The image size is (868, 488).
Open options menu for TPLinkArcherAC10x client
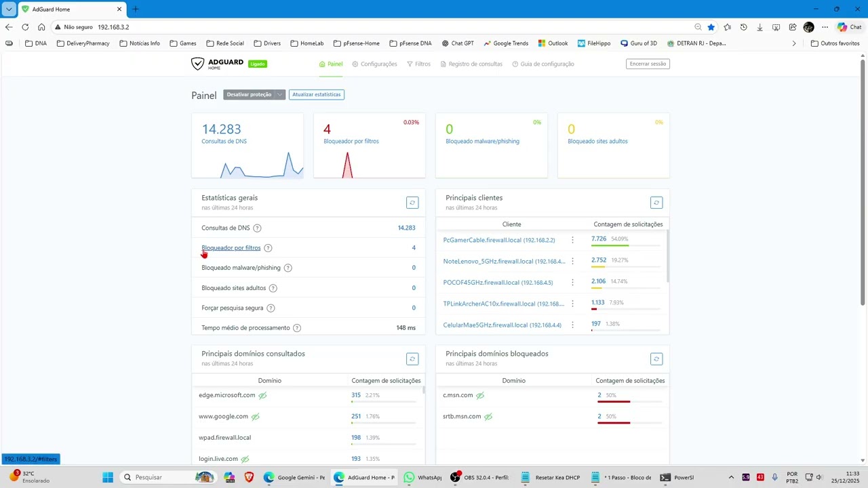(572, 304)
